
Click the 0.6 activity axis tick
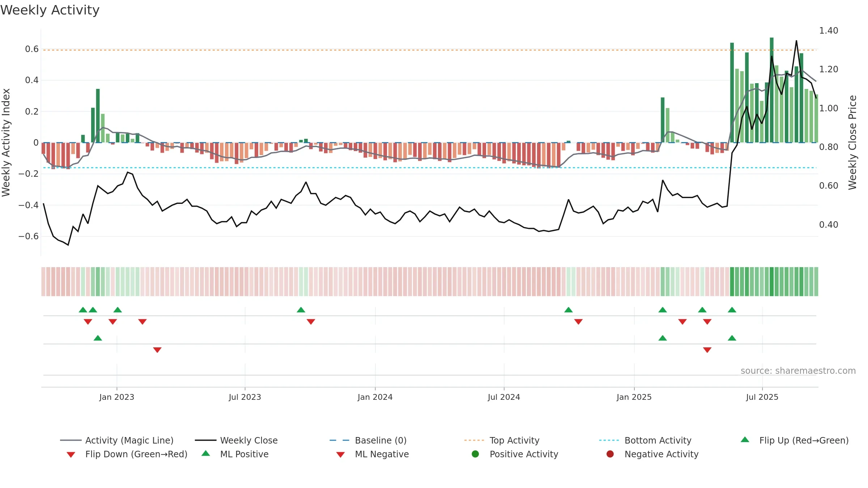(x=32, y=49)
